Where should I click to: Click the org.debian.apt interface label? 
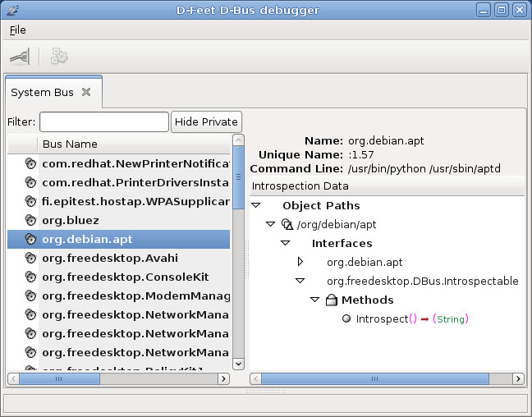coord(365,263)
